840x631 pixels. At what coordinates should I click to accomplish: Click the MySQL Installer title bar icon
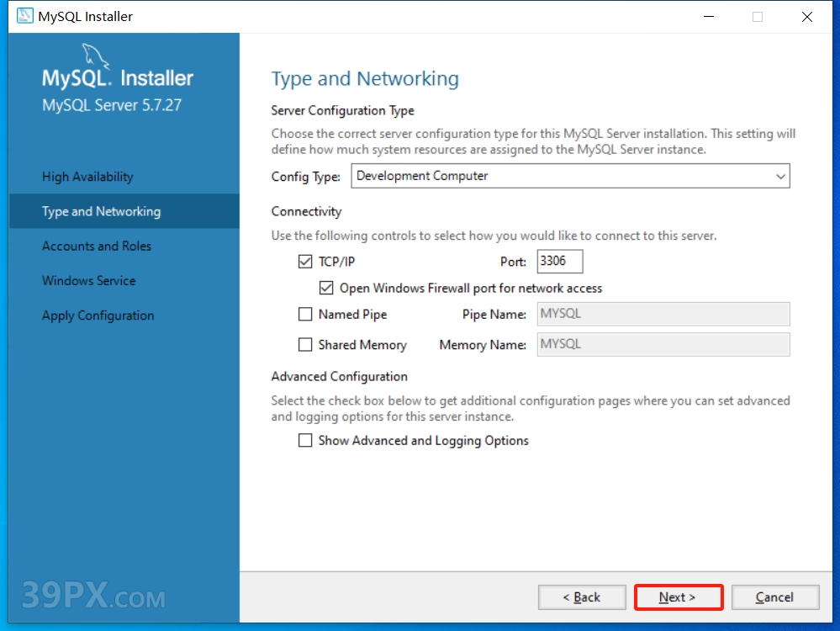pyautogui.click(x=24, y=16)
